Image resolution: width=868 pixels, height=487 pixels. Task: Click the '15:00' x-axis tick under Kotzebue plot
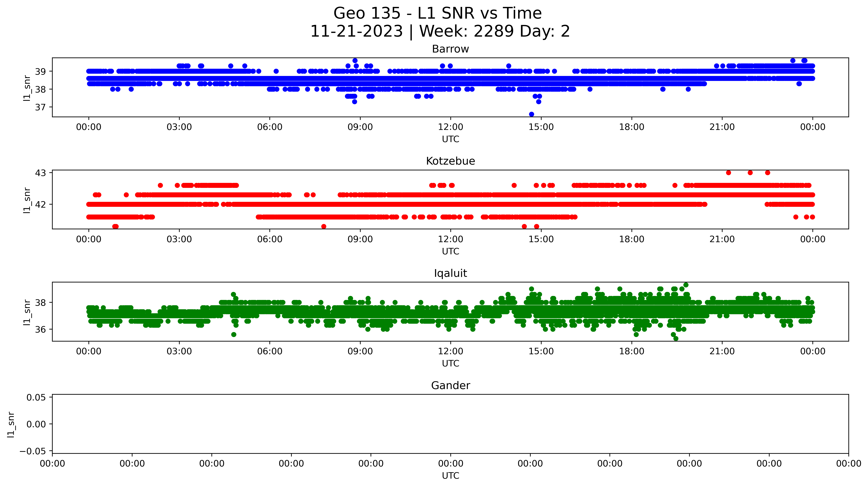(541, 239)
